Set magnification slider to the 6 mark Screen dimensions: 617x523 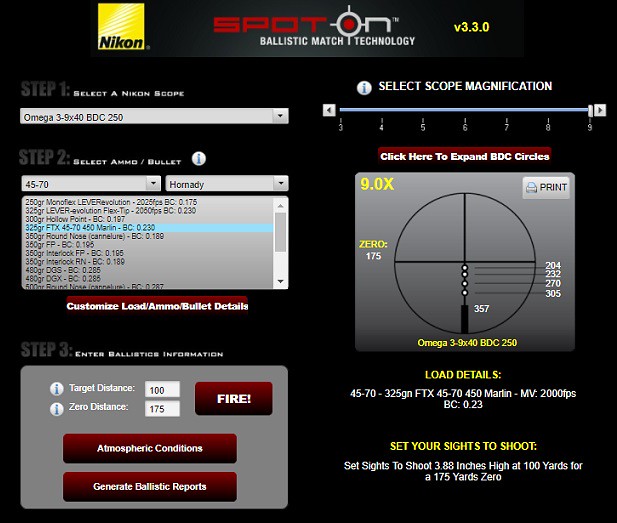tap(465, 111)
